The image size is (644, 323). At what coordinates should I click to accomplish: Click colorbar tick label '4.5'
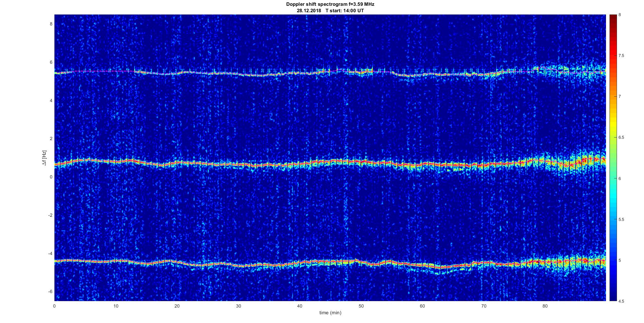[x=621, y=301]
